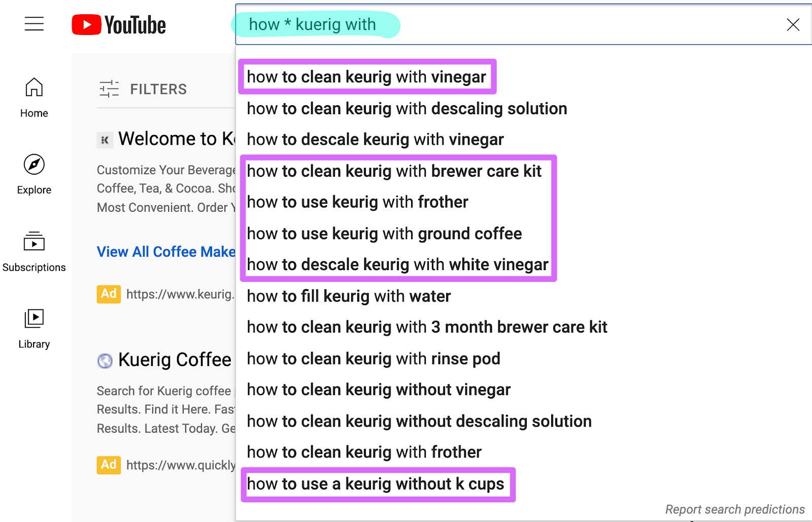Click the Ad badge next to keurig URL

[x=109, y=294]
